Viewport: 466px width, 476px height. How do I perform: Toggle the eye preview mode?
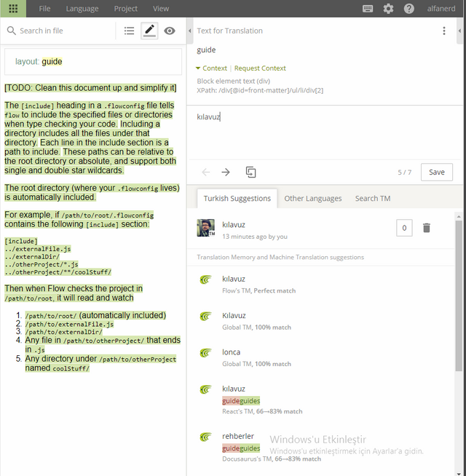coord(170,31)
